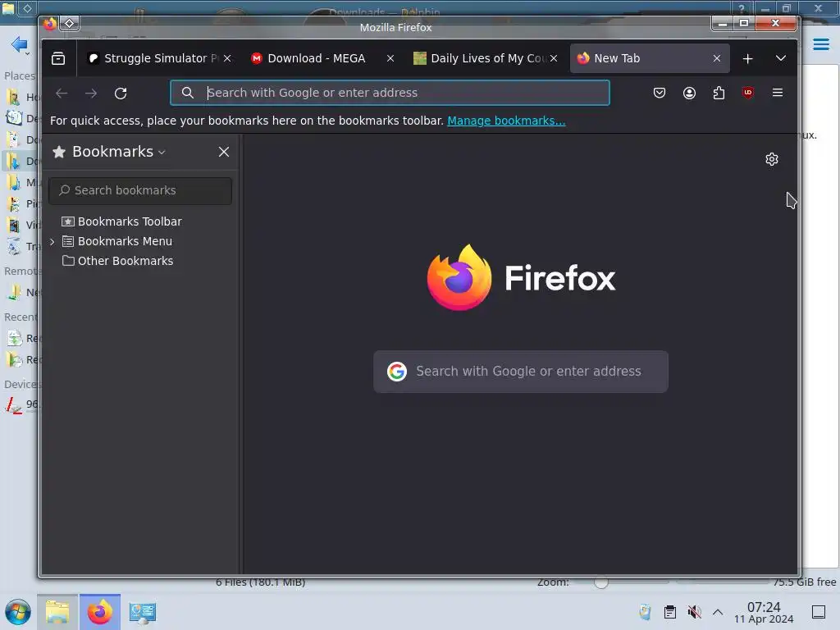Image resolution: width=840 pixels, height=630 pixels.
Task: Open uBlock Origin extension icon
Action: coord(748,93)
